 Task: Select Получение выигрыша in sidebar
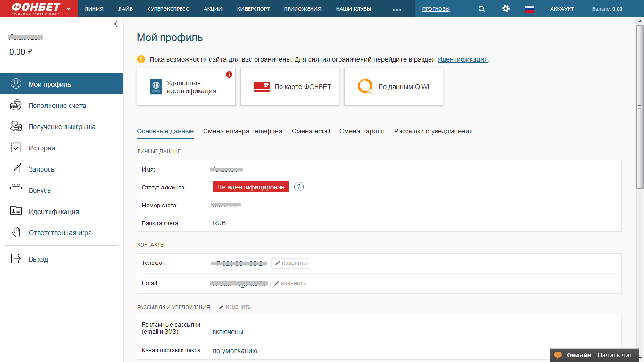[x=61, y=127]
